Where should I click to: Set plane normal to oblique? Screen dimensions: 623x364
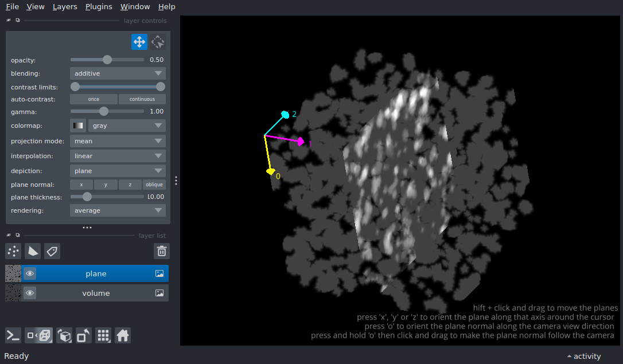coord(154,185)
